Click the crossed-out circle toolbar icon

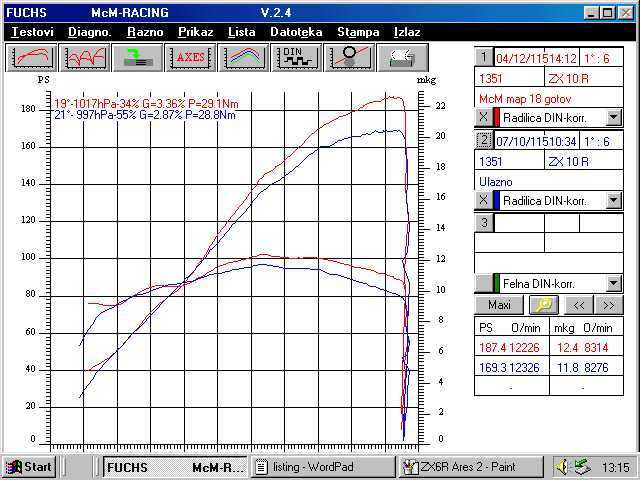pos(348,57)
